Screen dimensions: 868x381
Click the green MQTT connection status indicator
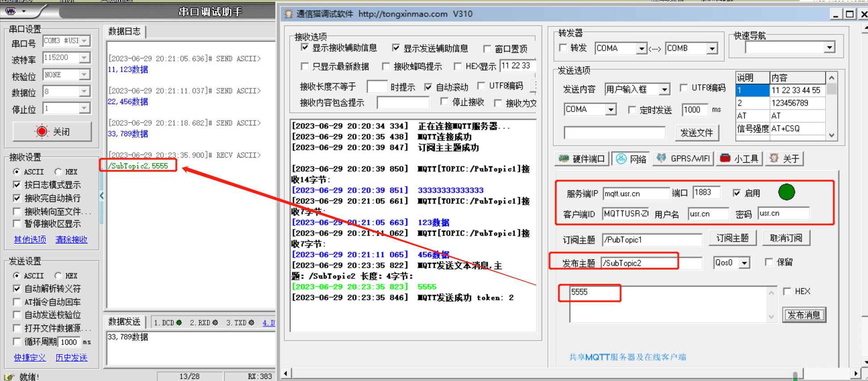point(786,192)
